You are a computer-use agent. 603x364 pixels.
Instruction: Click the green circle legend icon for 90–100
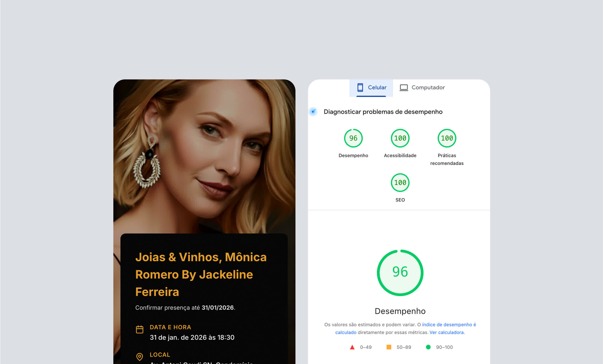coord(428,347)
